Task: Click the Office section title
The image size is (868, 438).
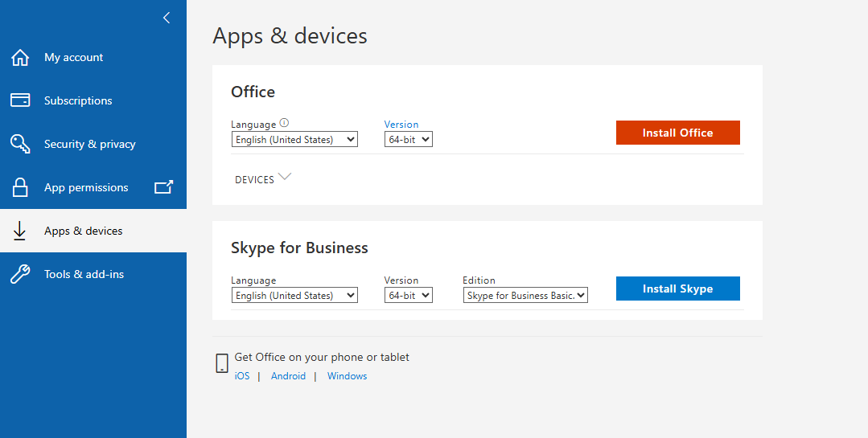Action: (253, 92)
